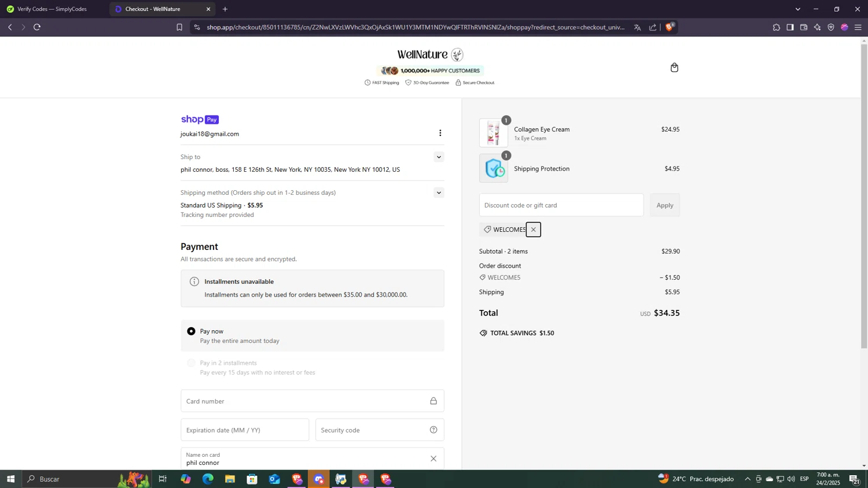868x488 pixels.
Task: Click the 24°C weather widget on taskbar
Action: pos(696,479)
